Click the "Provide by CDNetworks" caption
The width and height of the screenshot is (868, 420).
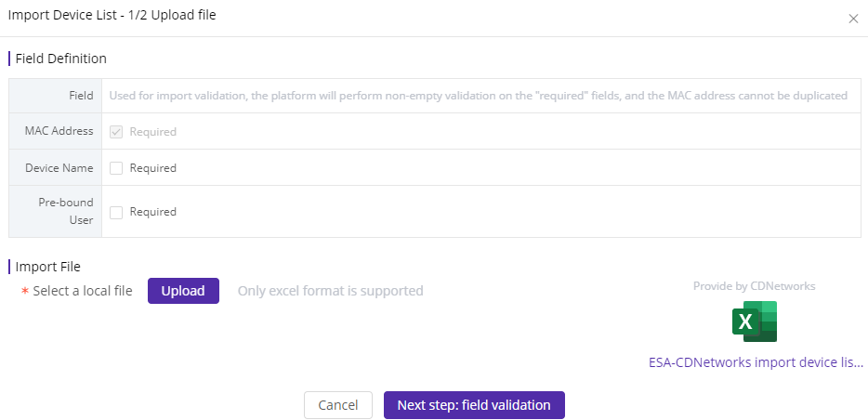click(754, 286)
